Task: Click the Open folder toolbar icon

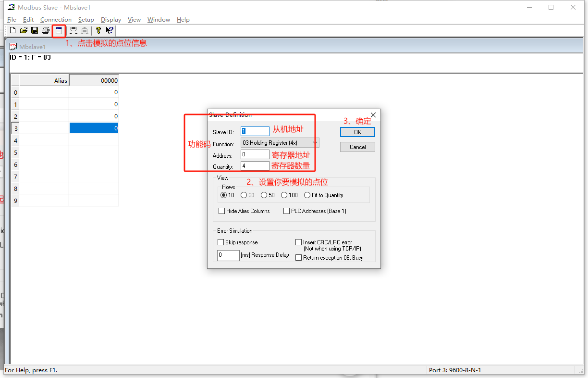Action: (x=24, y=30)
